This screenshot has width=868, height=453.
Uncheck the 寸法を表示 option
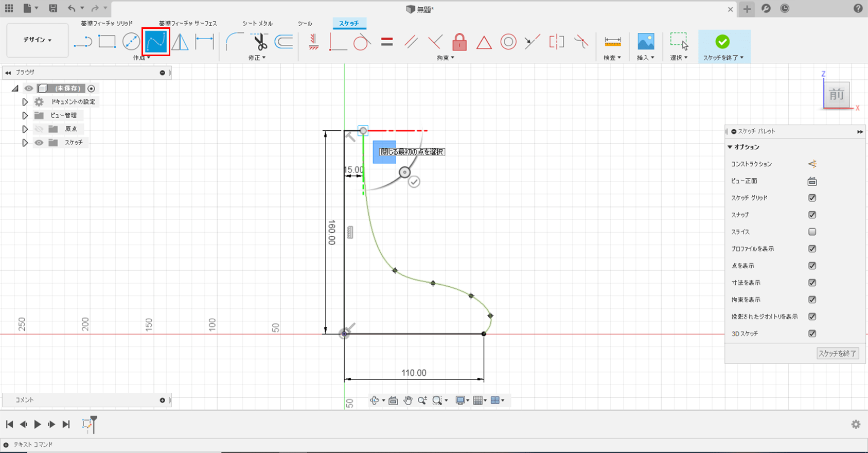[x=812, y=283]
